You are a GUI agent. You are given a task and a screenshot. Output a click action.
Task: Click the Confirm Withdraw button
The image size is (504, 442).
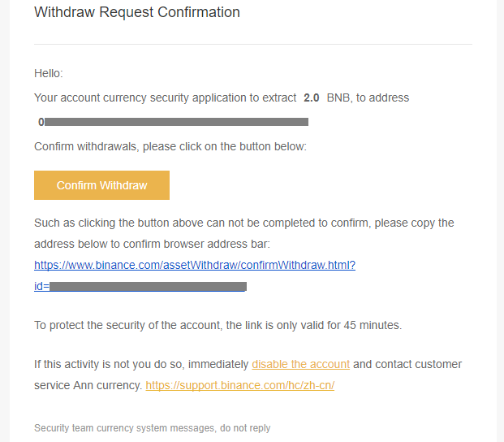[x=101, y=185]
